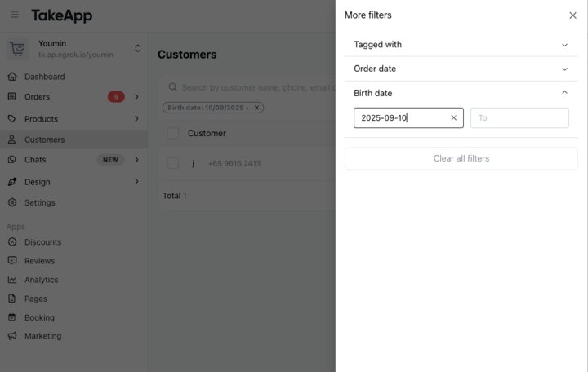Open the Booking app link
The height and width of the screenshot is (372, 588).
(39, 317)
